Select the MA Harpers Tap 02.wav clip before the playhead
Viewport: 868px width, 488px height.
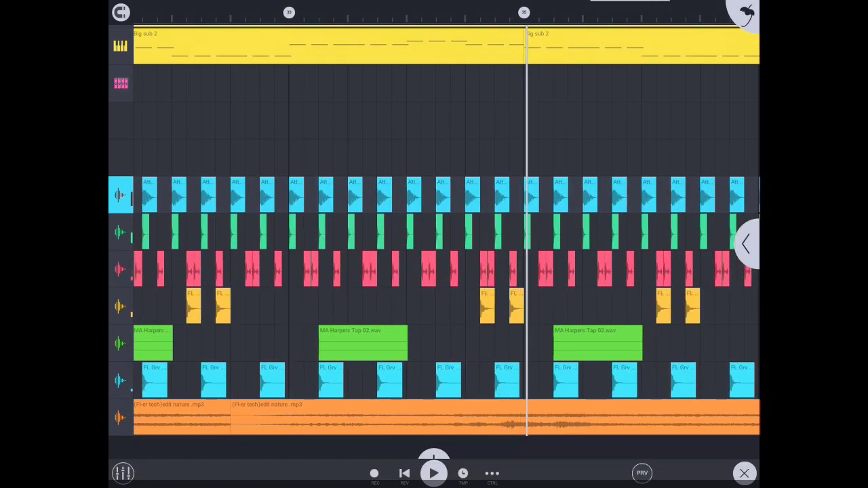(363, 343)
